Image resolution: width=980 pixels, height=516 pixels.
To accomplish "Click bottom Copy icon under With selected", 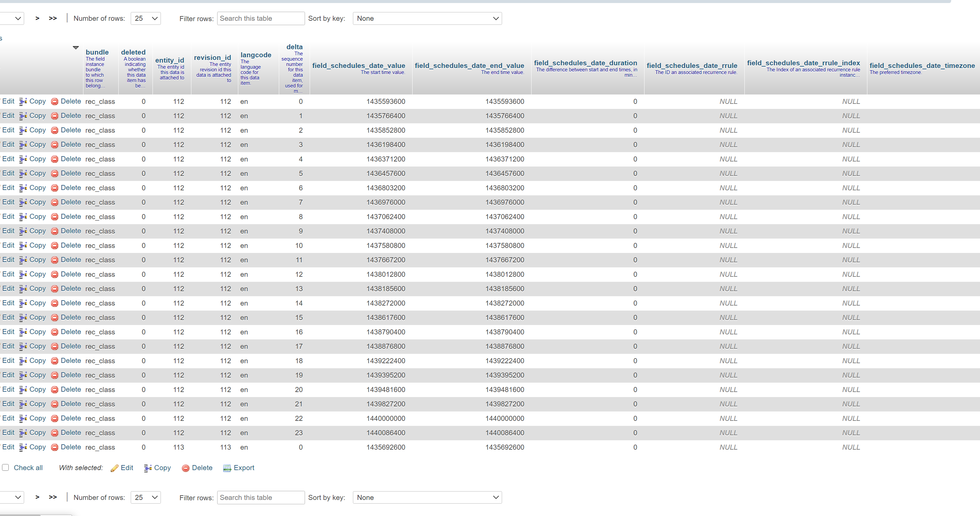I will (148, 468).
